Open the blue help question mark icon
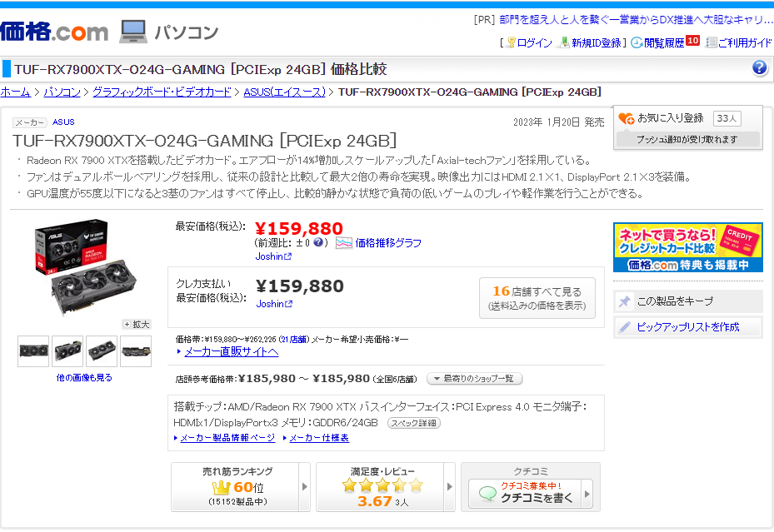 tap(760, 67)
